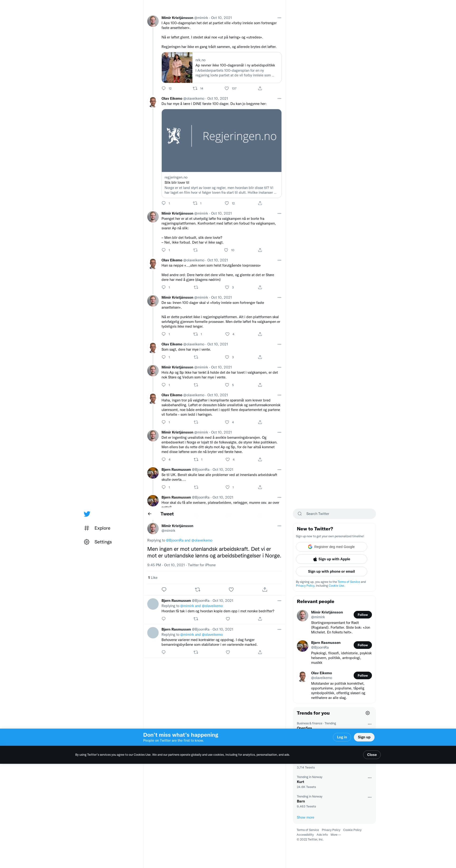
Task: Click the Twitter bird logo
Action: [87, 514]
